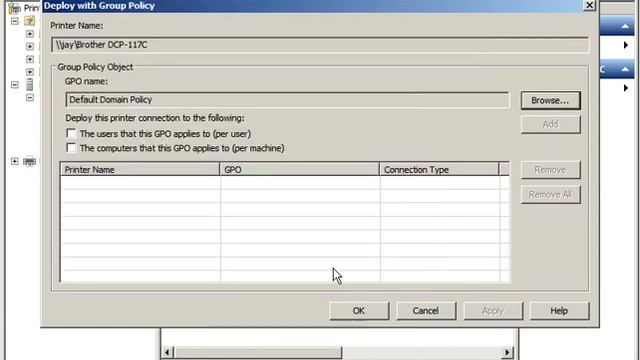Click the Print Management root icon in the tree
The image size is (640, 360).
[14, 7]
